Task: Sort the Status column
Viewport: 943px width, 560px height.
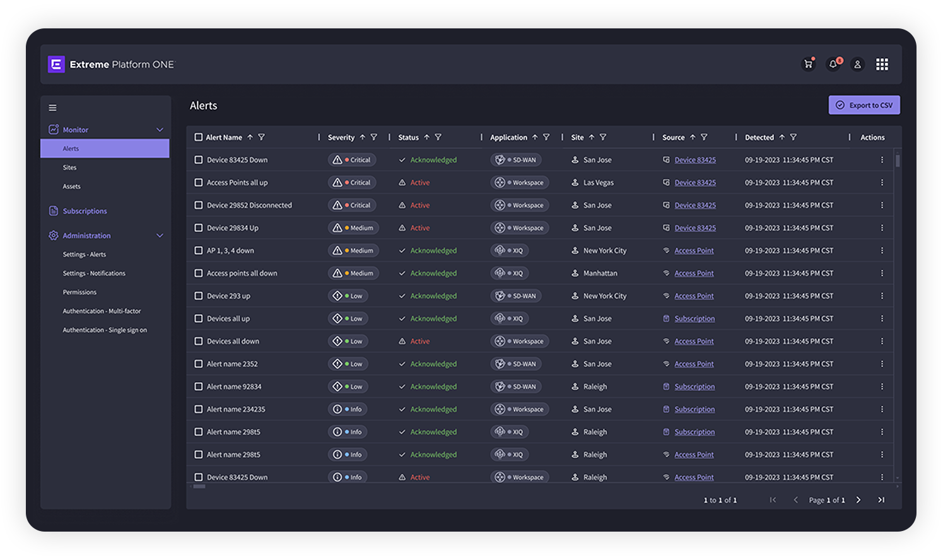Action: coord(426,137)
